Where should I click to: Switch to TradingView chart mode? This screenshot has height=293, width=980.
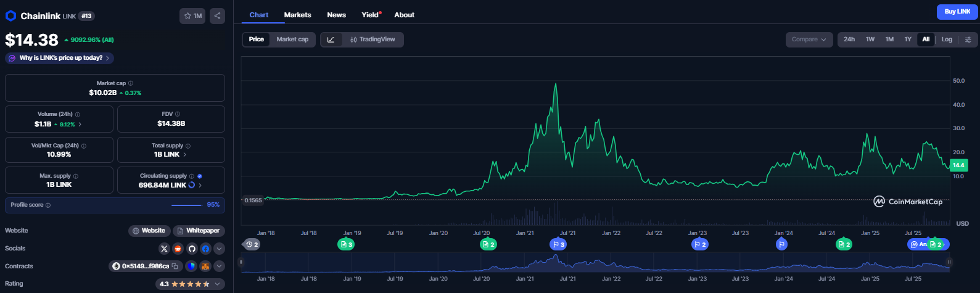pos(373,39)
